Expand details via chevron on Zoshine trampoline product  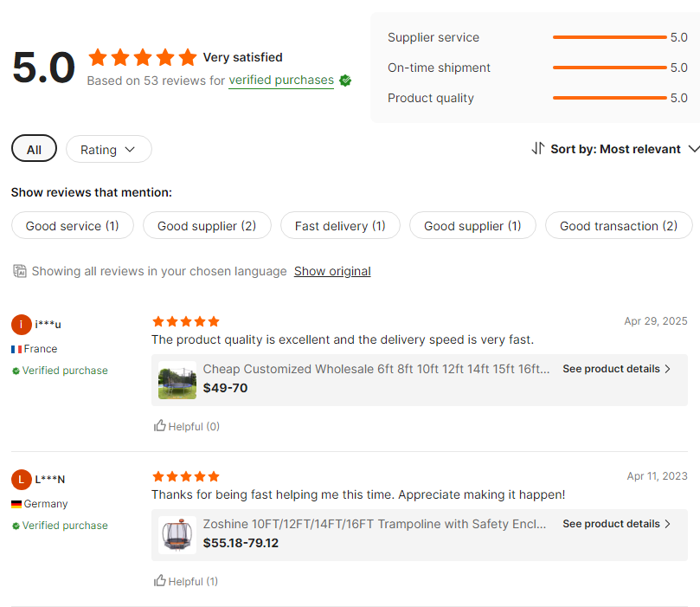(666, 524)
